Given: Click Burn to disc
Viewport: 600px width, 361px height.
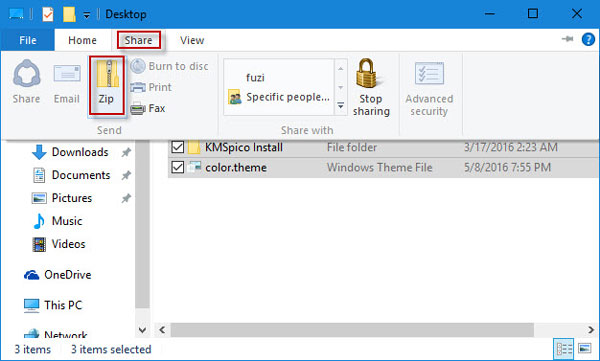Looking at the screenshot, I should click(170, 66).
